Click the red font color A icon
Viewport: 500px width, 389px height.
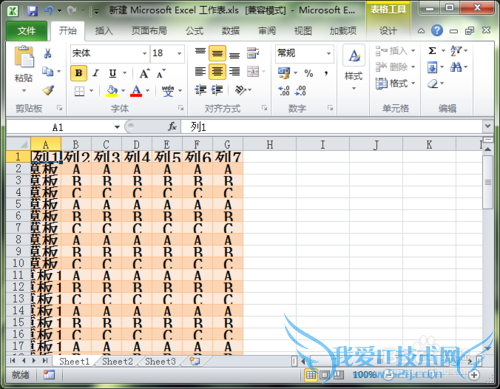tap(136, 91)
